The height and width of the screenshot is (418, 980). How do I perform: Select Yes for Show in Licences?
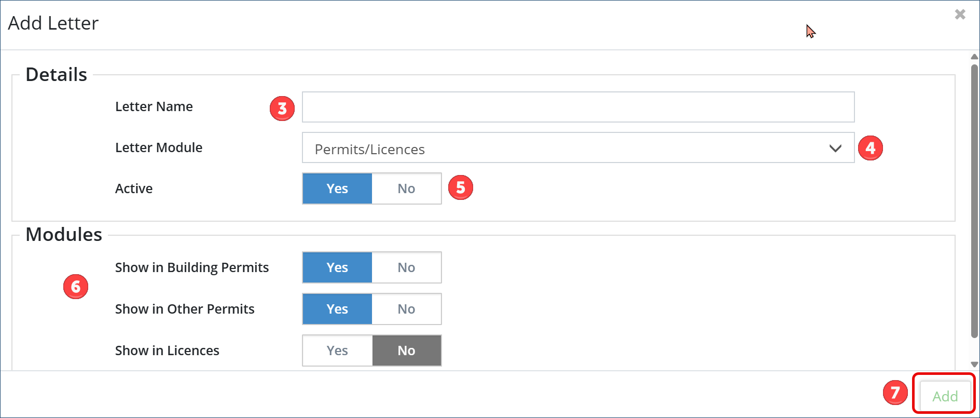tap(337, 350)
